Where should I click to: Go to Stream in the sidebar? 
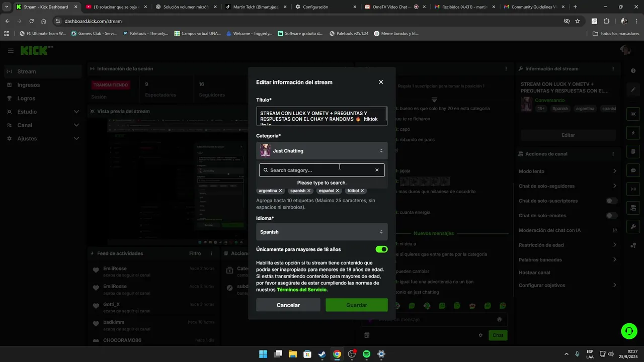coord(42,71)
